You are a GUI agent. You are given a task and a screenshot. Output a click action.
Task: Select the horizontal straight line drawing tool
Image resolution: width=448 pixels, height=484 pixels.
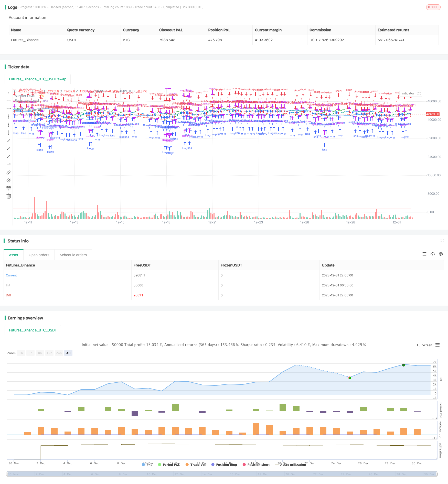pos(8,93)
